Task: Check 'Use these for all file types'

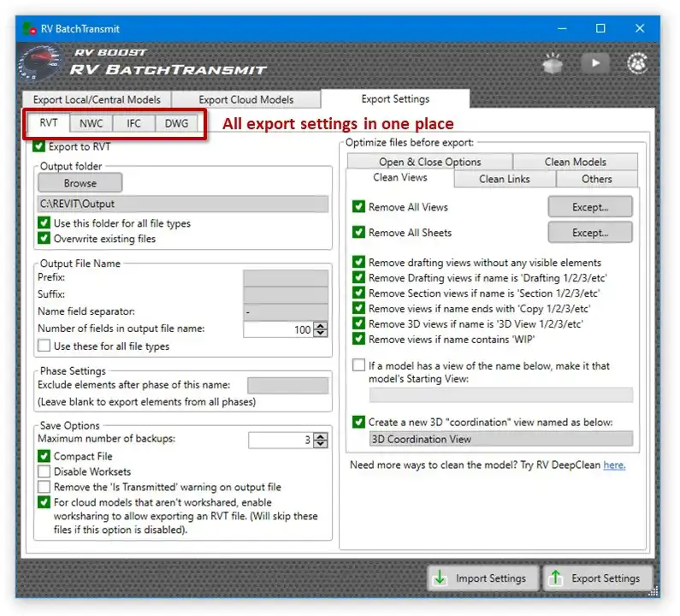Action: (44, 346)
